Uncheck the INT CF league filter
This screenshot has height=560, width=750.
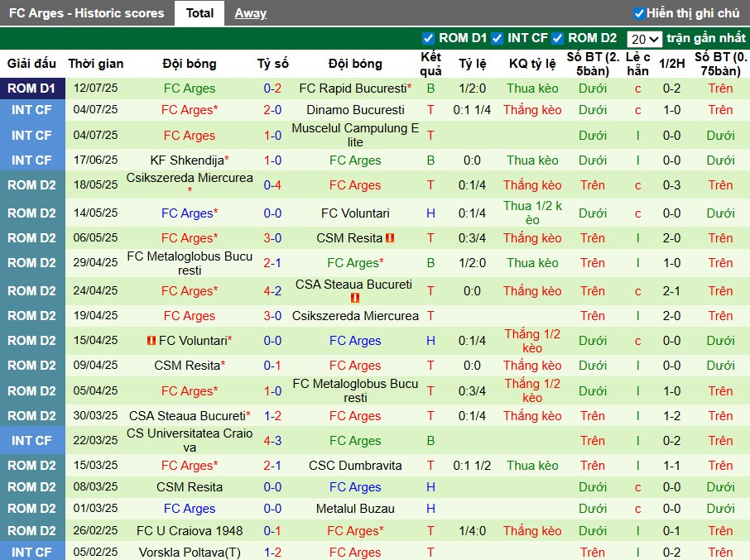point(497,38)
